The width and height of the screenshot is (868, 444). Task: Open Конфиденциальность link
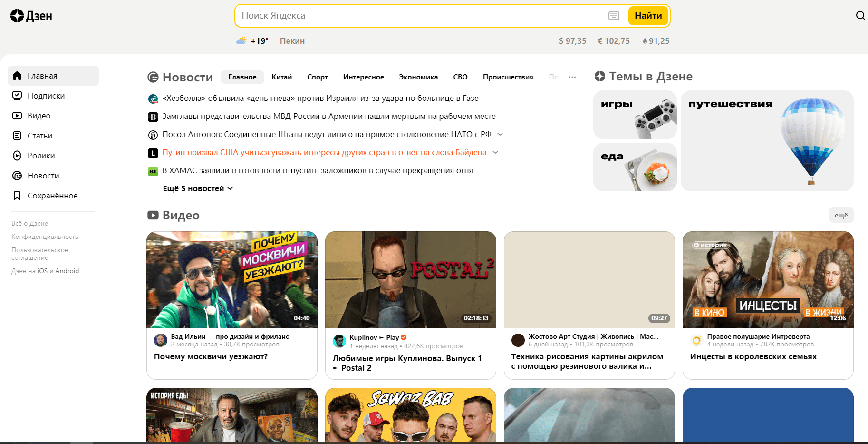(x=45, y=237)
